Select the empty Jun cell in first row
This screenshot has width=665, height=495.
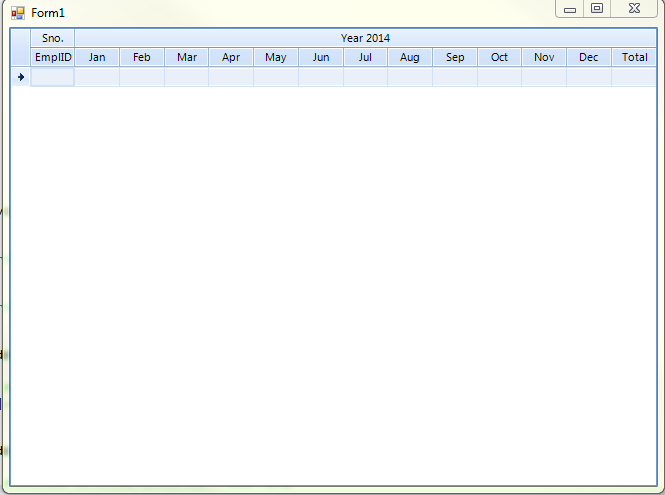321,77
